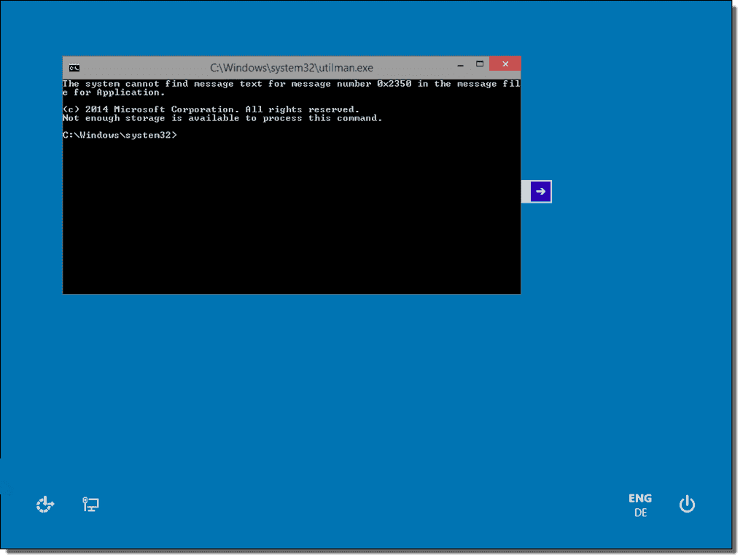Viewport: 743px width, 560px height.
Task: Click the C:\Windows\system32> prompt line
Action: [x=120, y=136]
